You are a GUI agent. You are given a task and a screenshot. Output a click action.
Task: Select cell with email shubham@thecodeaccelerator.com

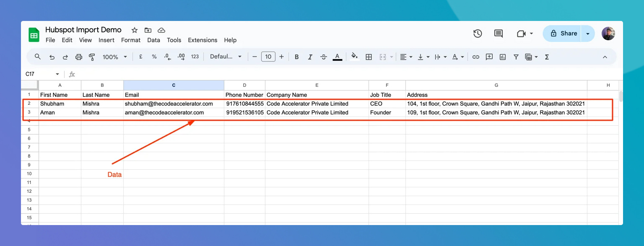coord(169,104)
